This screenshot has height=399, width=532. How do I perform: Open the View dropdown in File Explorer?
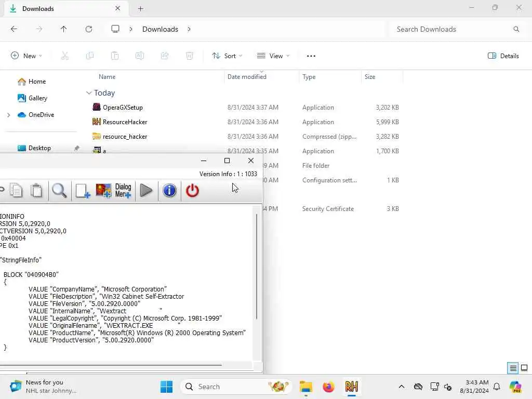pos(273,56)
